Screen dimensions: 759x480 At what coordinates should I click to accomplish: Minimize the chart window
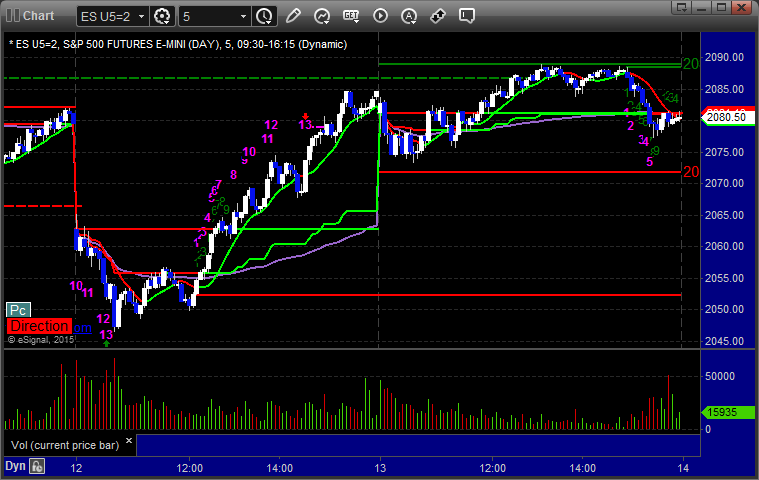point(702,7)
